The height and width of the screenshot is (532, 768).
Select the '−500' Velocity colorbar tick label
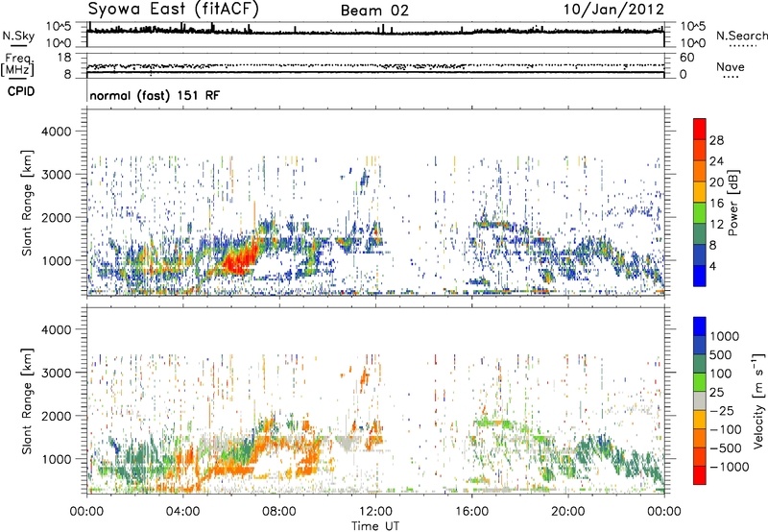pos(726,448)
